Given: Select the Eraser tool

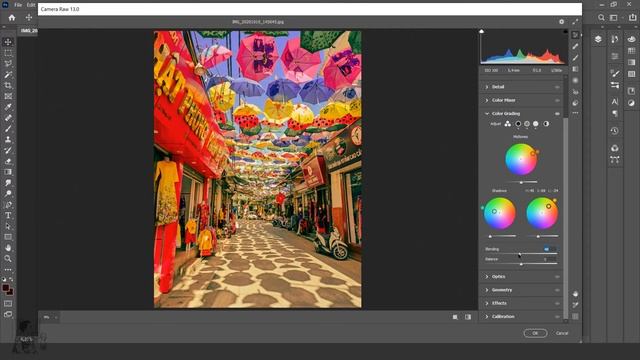Looking at the screenshot, I should tap(8, 161).
